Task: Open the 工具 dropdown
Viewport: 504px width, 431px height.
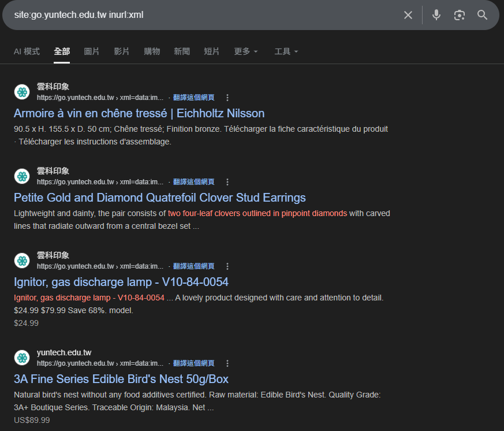Action: coord(286,51)
